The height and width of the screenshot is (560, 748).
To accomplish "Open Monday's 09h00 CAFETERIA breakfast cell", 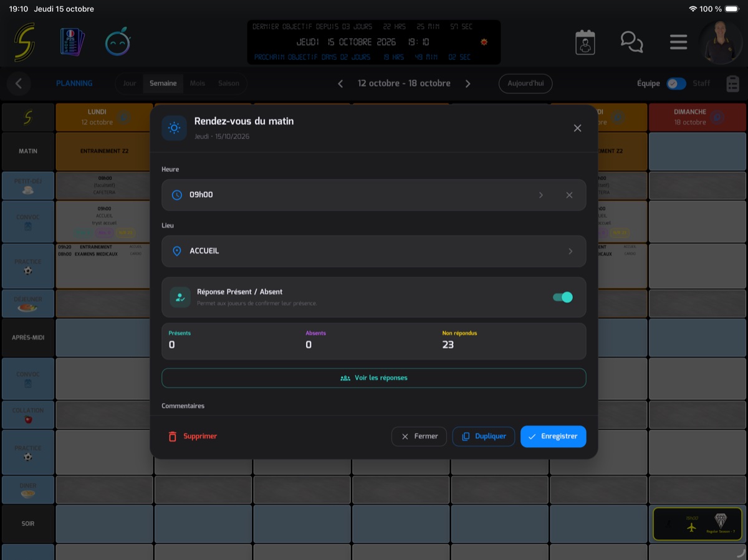I will point(104,185).
